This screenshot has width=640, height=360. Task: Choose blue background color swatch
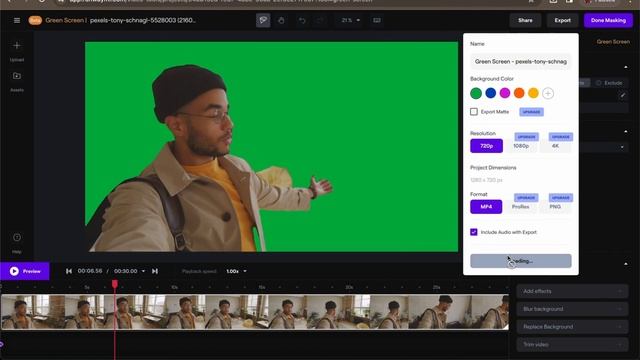pos(491,93)
